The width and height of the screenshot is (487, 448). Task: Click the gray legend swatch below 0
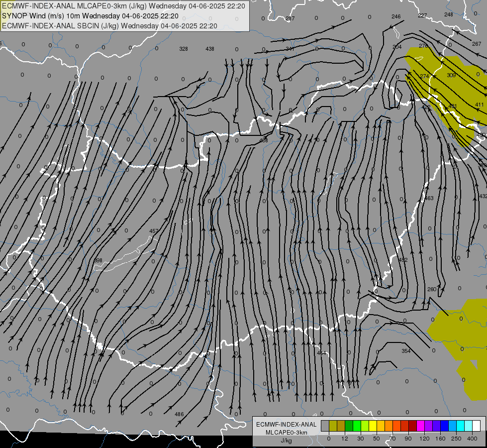[x=325, y=426]
